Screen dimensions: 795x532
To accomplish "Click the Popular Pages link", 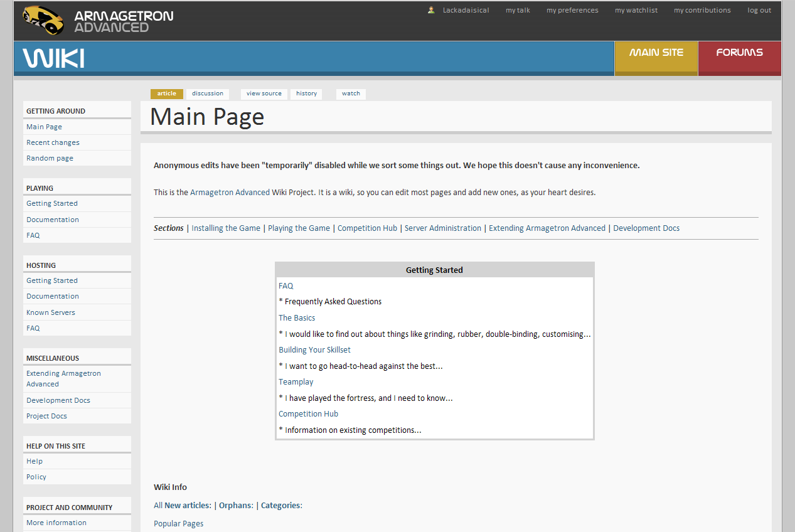I will 178,524.
